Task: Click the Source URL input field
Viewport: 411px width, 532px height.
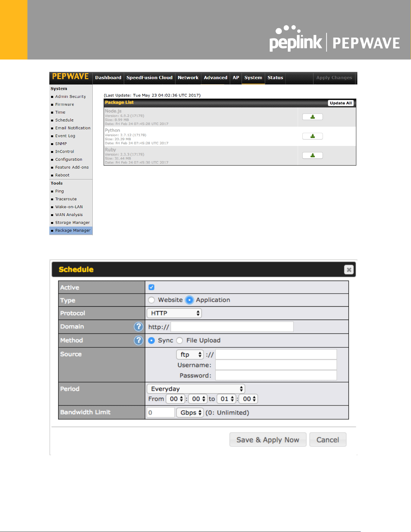Action: 276,355
